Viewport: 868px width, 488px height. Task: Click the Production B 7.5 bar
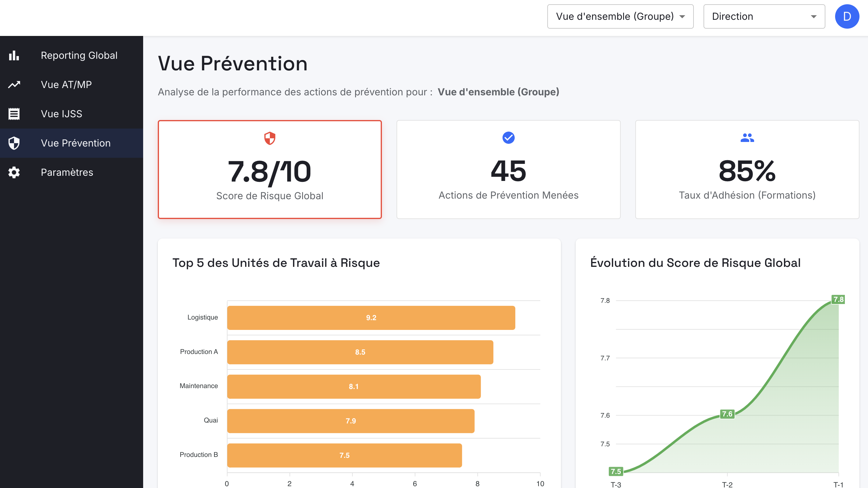344,455
